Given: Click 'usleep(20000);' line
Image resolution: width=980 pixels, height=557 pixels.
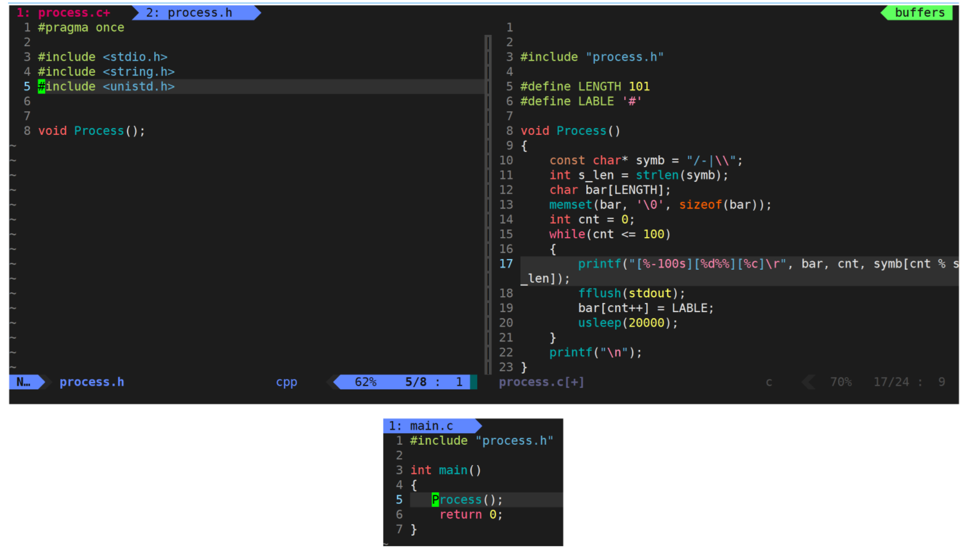Looking at the screenshot, I should [628, 323].
